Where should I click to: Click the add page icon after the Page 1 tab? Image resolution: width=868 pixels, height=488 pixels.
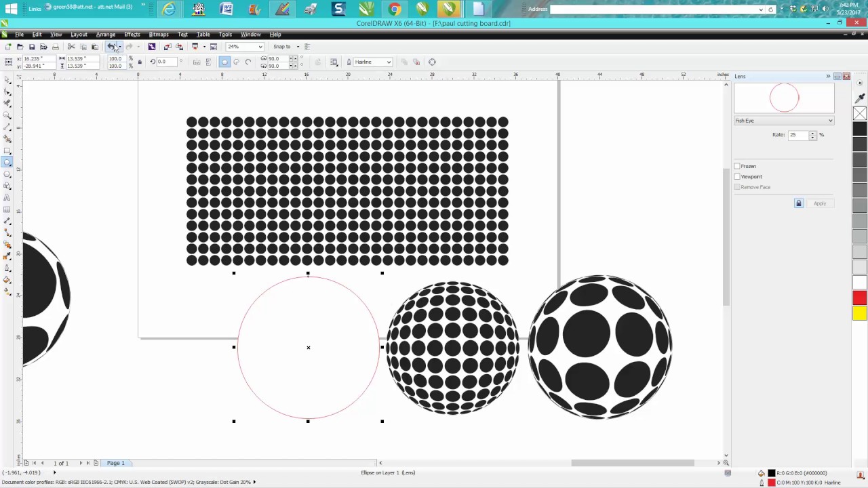tap(96, 463)
